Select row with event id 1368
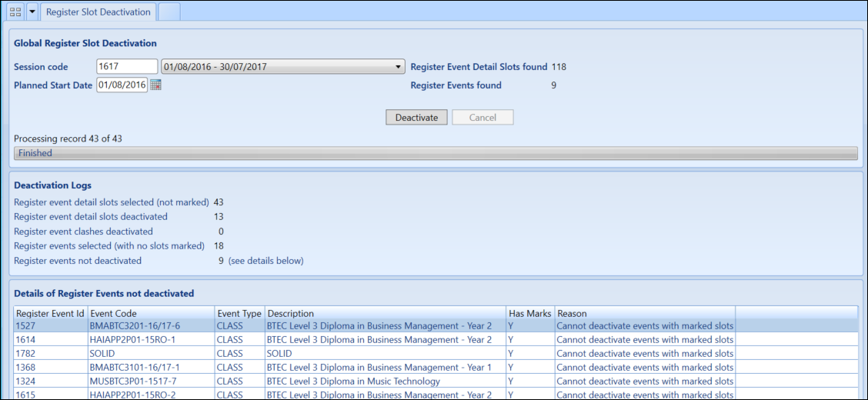The image size is (868, 400). pos(436,368)
